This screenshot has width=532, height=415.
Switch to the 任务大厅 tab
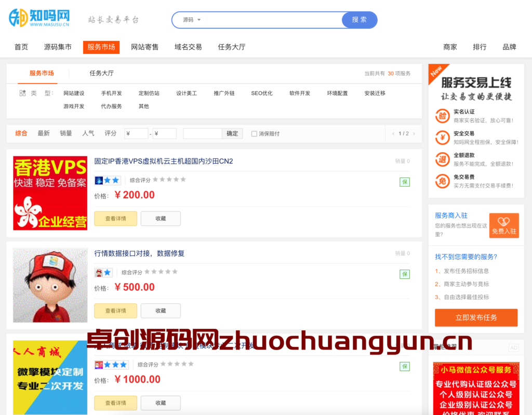(101, 73)
